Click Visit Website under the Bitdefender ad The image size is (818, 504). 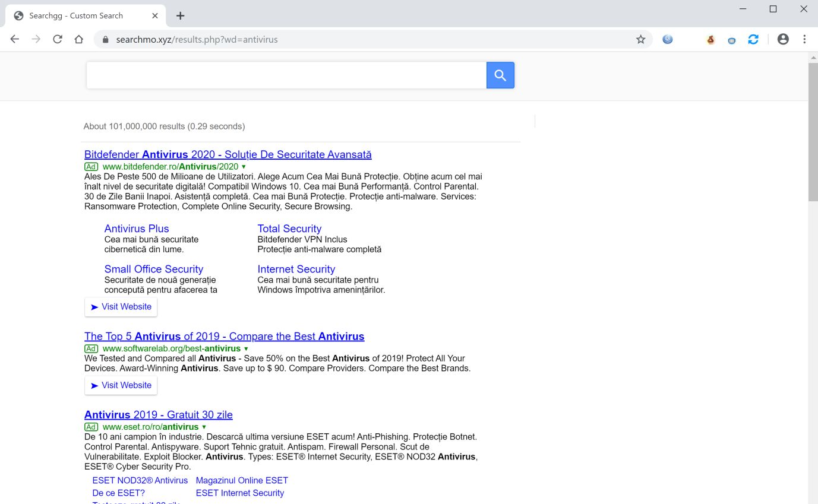tap(121, 307)
